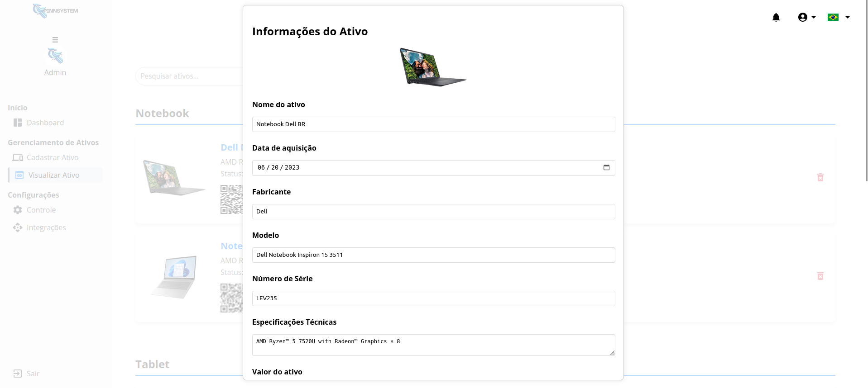Click the laptop image in the dialog

pyautogui.click(x=433, y=67)
